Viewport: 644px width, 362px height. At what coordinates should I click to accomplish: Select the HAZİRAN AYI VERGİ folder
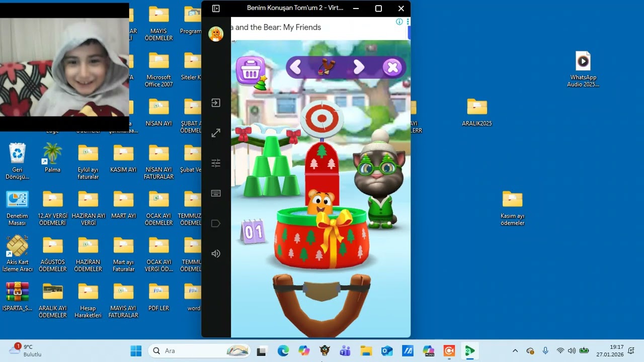click(x=88, y=208)
